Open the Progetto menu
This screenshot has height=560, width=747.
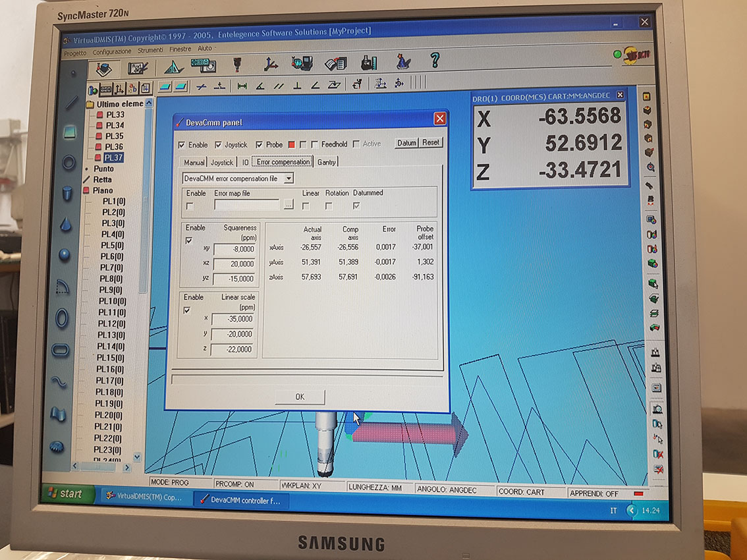(x=75, y=53)
